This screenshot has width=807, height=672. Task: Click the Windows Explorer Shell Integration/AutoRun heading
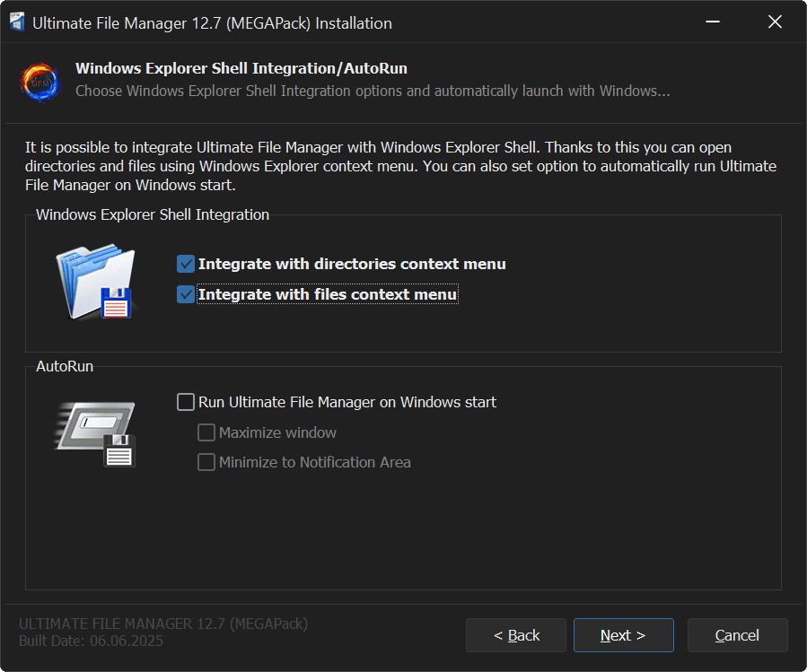[241, 68]
